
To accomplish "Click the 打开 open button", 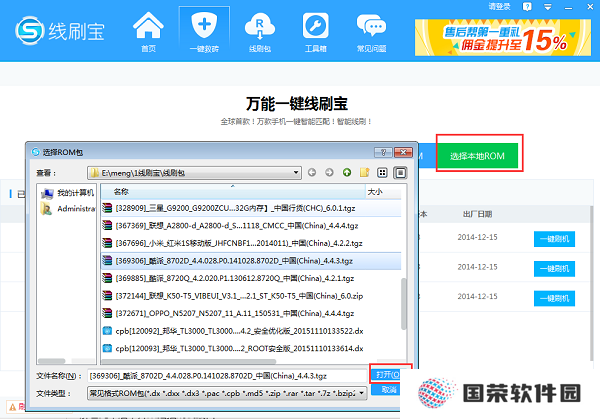I will [x=386, y=374].
